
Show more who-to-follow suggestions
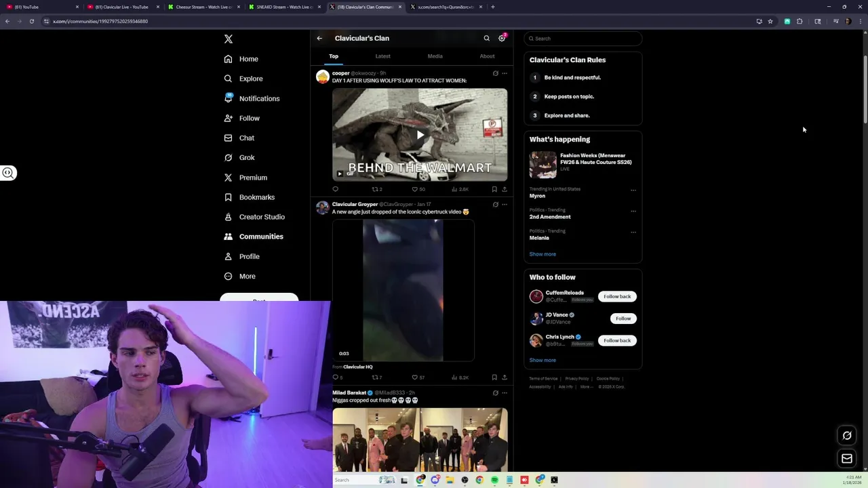542,361
